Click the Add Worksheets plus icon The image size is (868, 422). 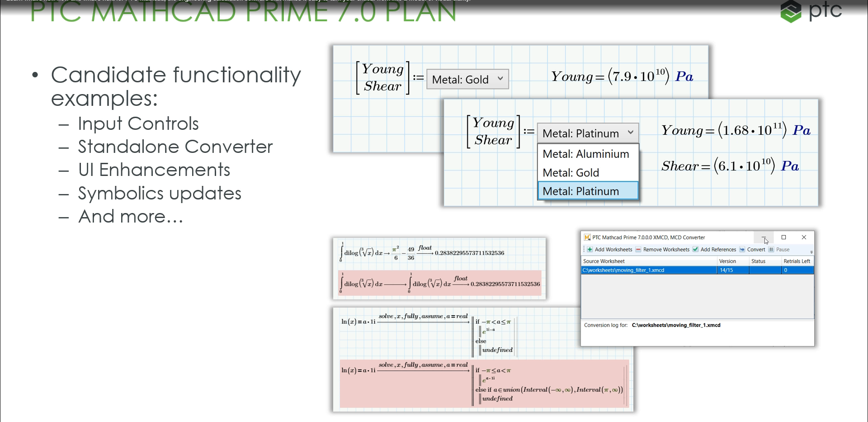click(x=590, y=250)
